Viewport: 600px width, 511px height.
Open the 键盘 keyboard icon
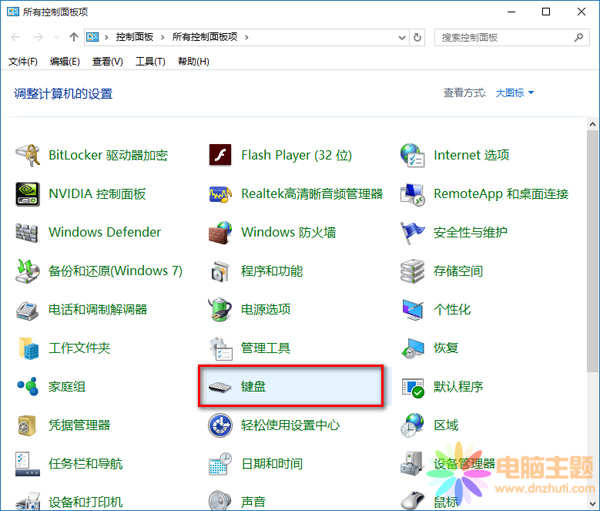[x=220, y=386]
